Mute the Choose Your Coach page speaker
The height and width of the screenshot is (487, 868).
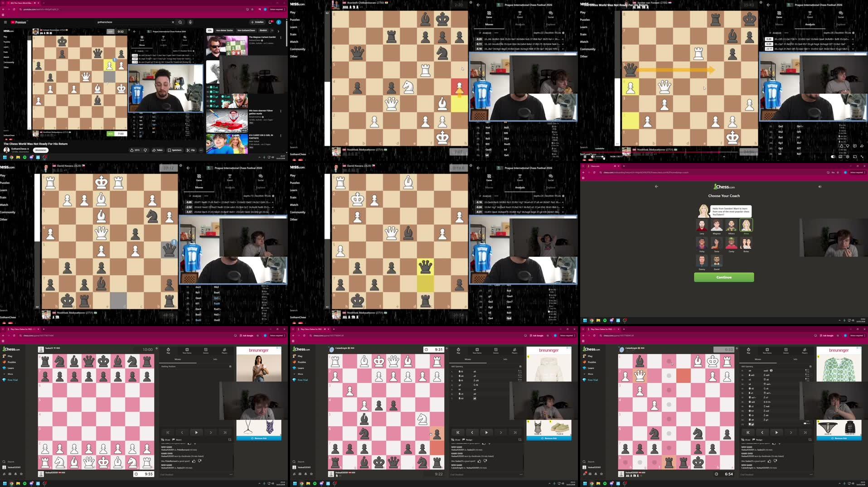(820, 186)
